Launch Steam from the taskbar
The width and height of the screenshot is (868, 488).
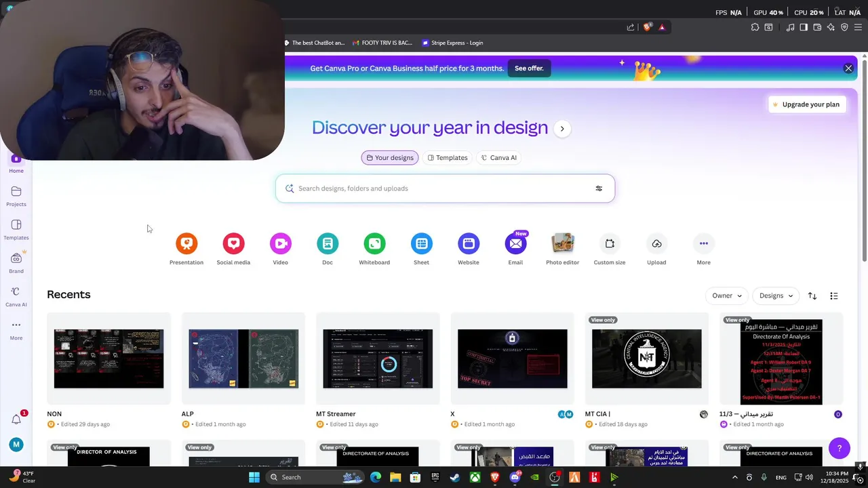click(x=455, y=477)
